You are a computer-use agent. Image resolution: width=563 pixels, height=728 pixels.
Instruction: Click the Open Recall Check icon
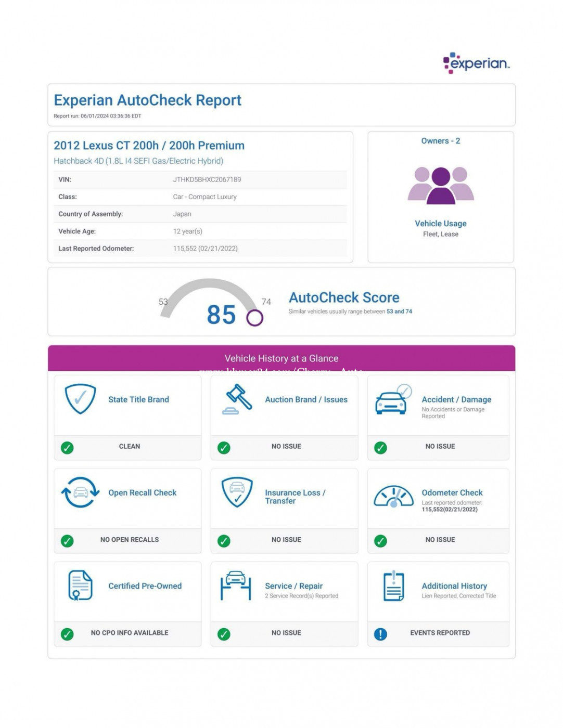pos(80,492)
